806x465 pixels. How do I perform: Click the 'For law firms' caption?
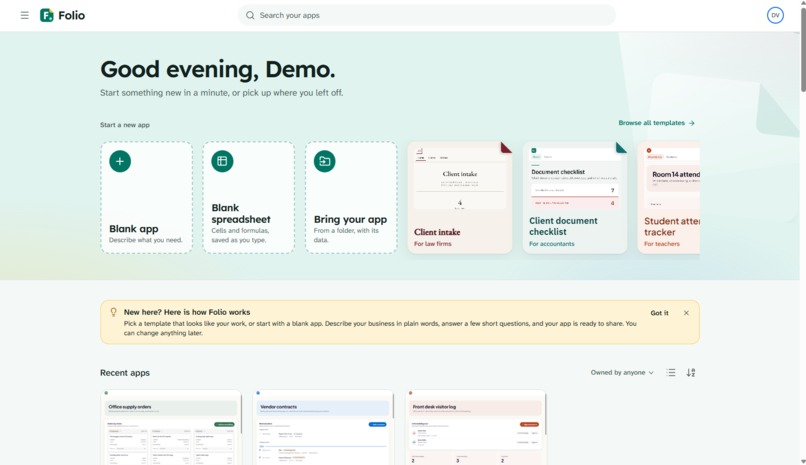coord(433,244)
